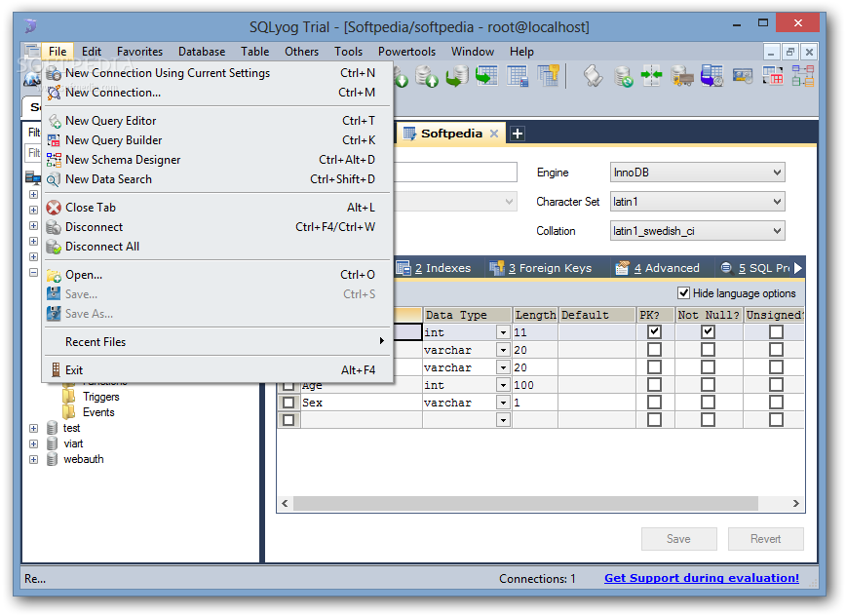The height and width of the screenshot is (616, 846).
Task: Choose Open... in the File menu
Action: point(217,275)
